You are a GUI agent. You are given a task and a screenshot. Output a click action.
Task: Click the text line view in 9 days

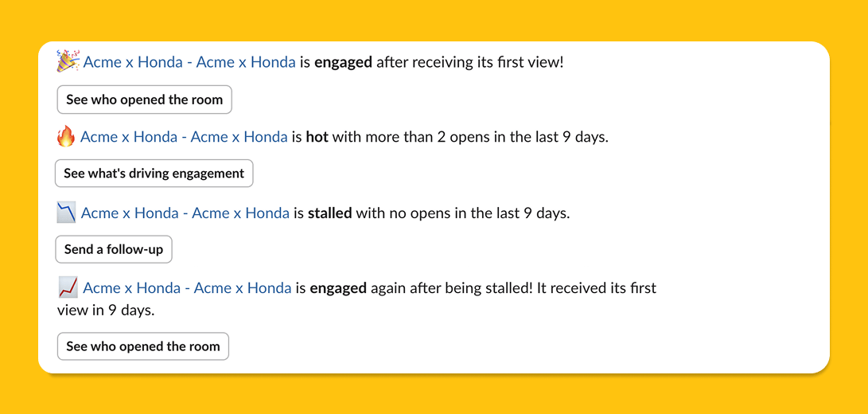[x=106, y=310]
